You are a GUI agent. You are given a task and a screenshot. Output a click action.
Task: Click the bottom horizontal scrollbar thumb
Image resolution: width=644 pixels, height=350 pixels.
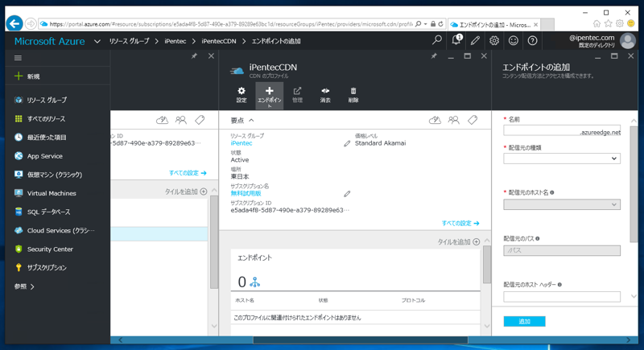[360, 340]
